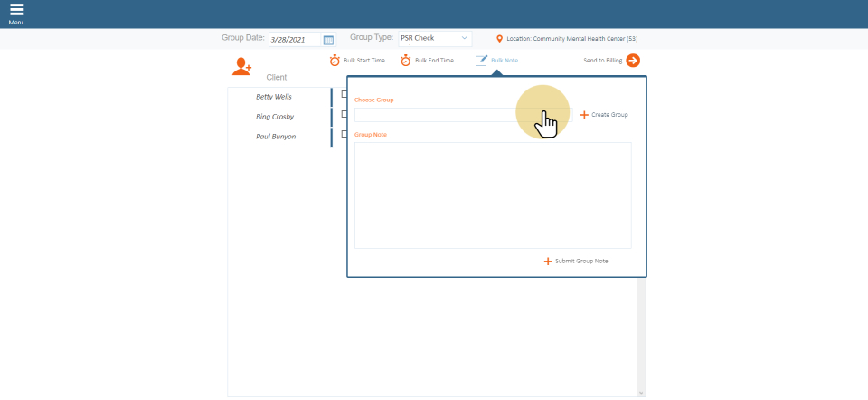Image resolution: width=868 pixels, height=400 pixels.
Task: Click the Send to Billing arrow icon
Action: (633, 61)
